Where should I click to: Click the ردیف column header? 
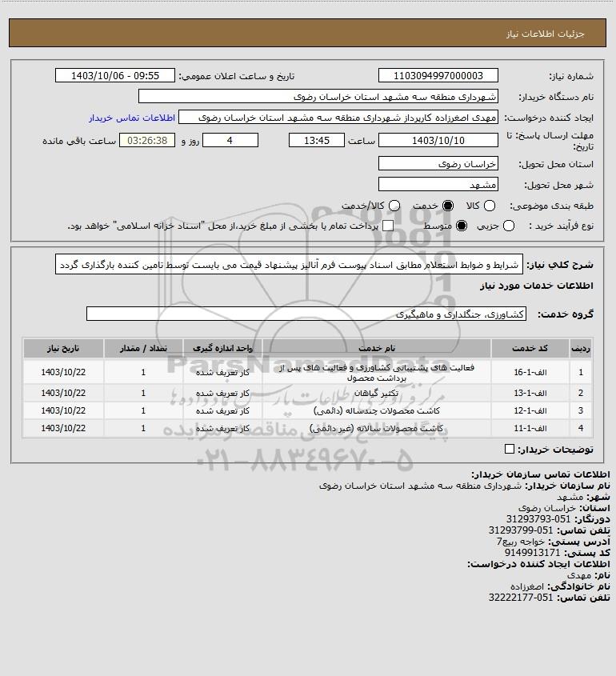pyautogui.click(x=581, y=348)
